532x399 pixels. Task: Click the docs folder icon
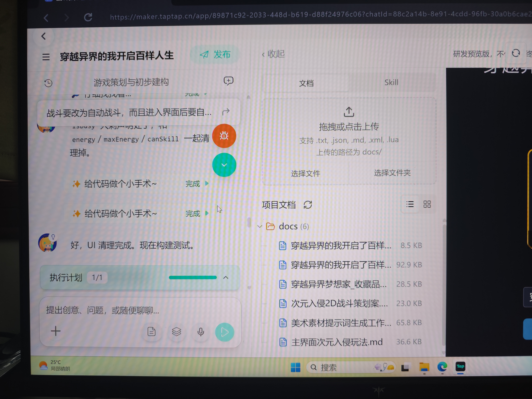tap(270, 226)
